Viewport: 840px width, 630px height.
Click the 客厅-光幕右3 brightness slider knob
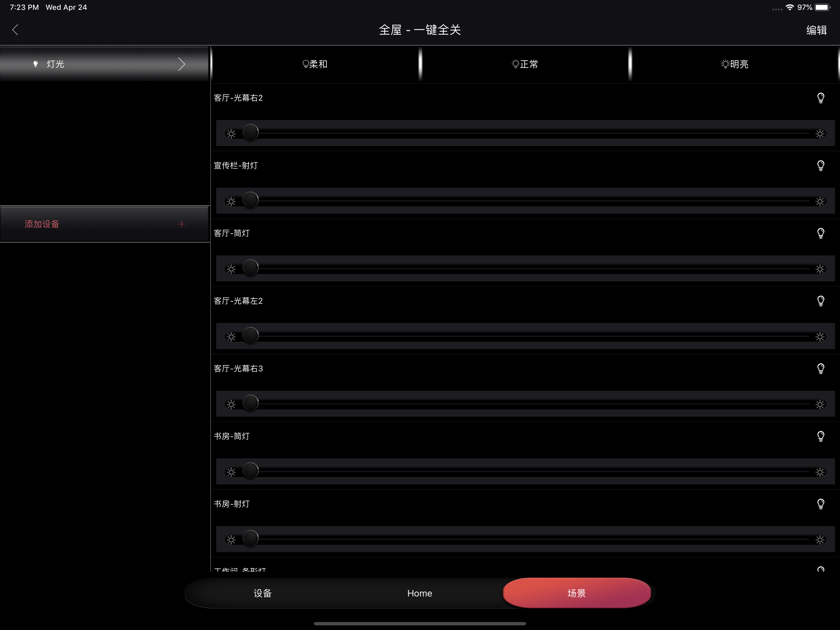250,403
